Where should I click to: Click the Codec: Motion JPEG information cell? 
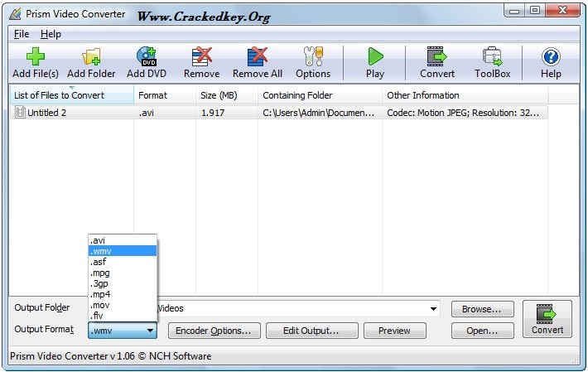pos(463,113)
